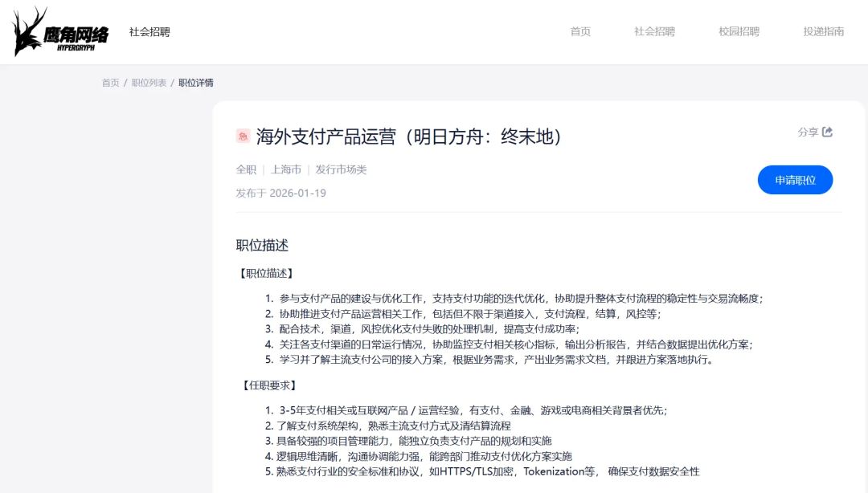Open 投递指南 in top navigation

pos(824,31)
